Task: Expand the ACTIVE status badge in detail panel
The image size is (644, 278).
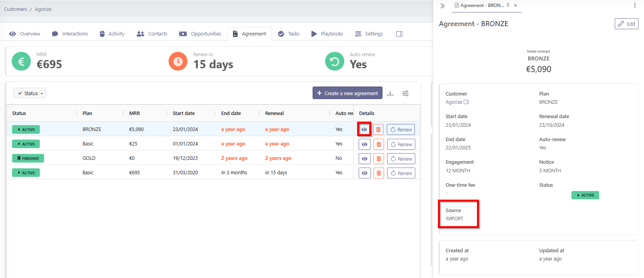Action: coord(585,195)
